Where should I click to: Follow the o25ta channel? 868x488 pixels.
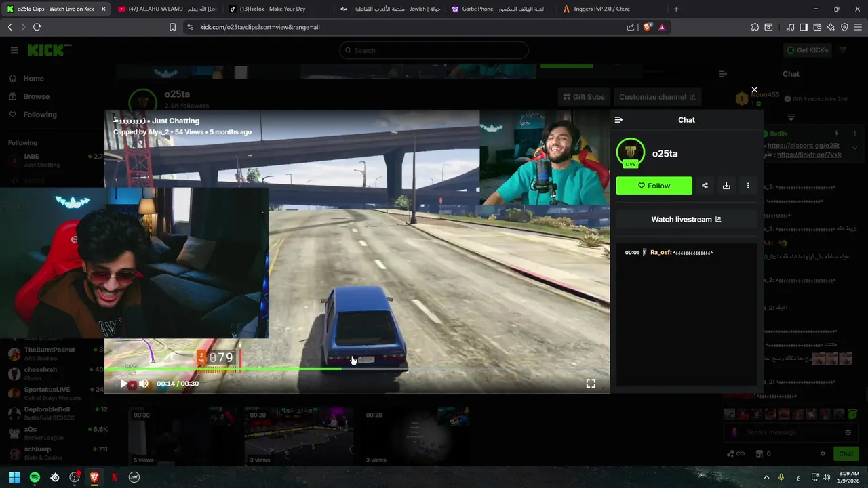[x=654, y=186]
